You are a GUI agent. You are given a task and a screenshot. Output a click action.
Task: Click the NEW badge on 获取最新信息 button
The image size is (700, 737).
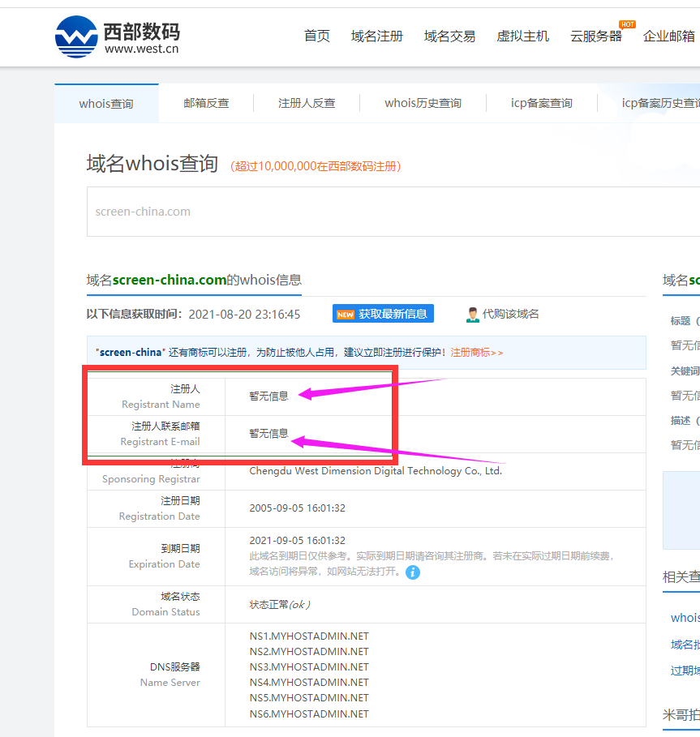pos(346,315)
